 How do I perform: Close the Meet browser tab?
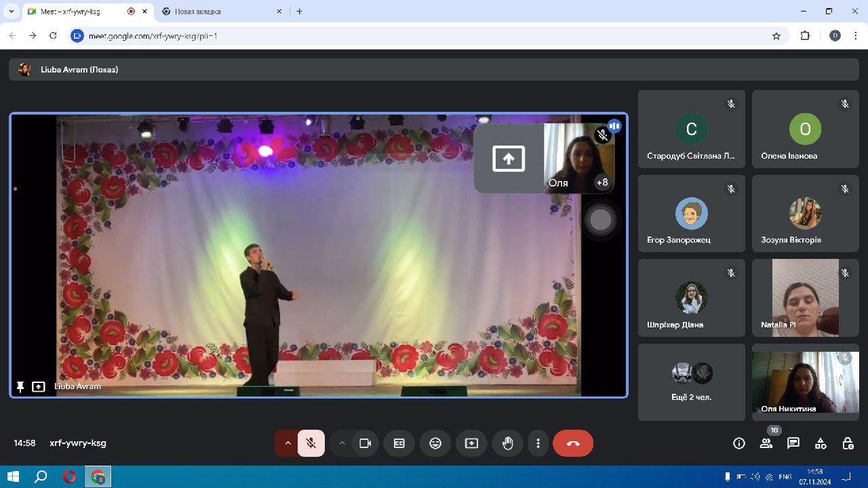coord(145,12)
